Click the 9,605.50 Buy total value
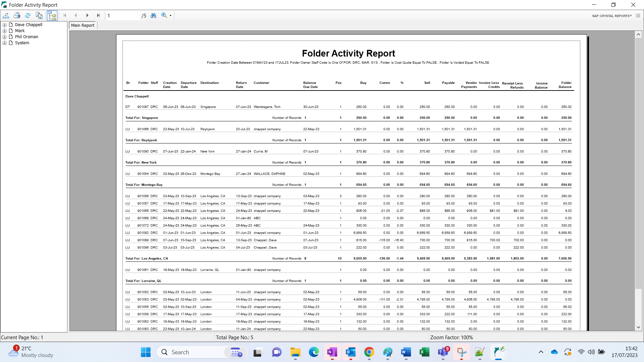Viewport: 644px width, 362px height. 360,258
